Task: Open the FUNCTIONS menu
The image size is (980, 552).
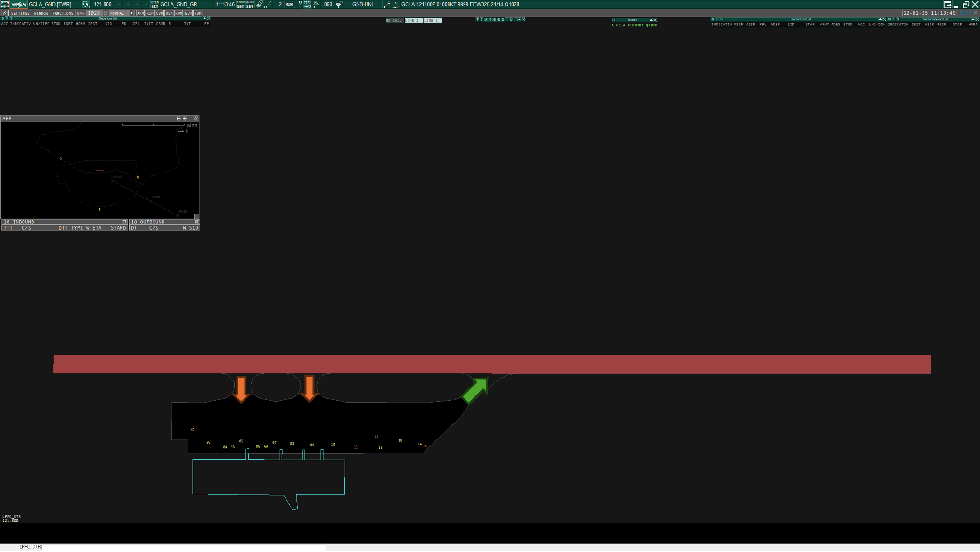Action: (63, 13)
